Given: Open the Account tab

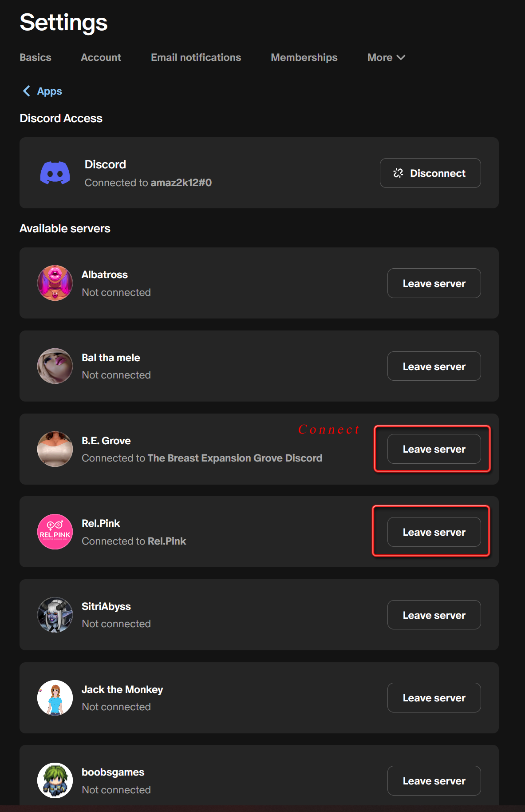Looking at the screenshot, I should click(x=101, y=57).
